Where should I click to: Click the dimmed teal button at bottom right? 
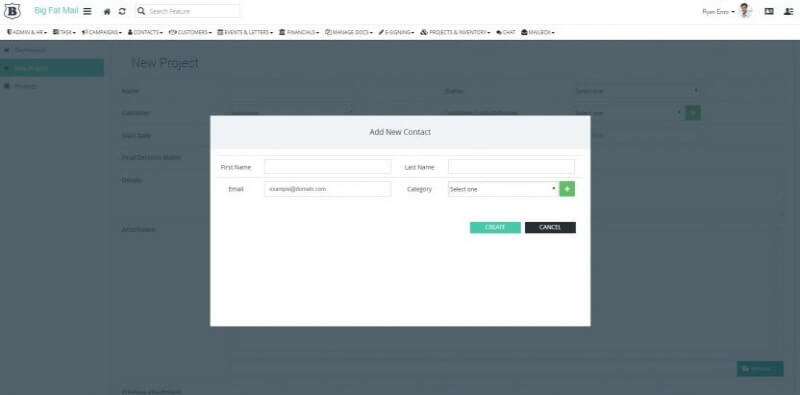760,368
